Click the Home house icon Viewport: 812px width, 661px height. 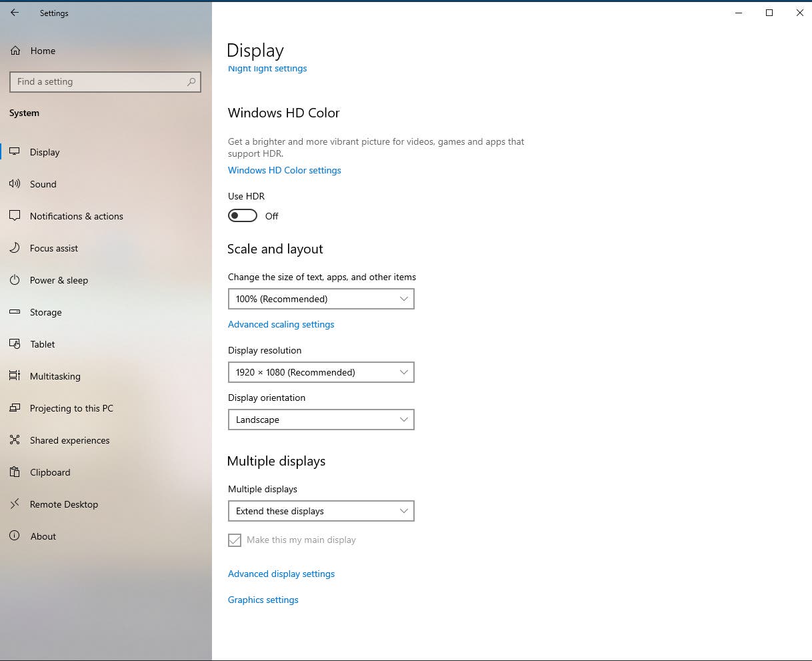[15, 51]
